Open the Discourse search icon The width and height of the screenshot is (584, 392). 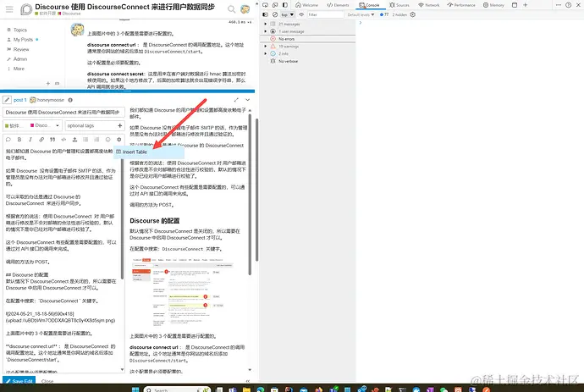tap(231, 9)
